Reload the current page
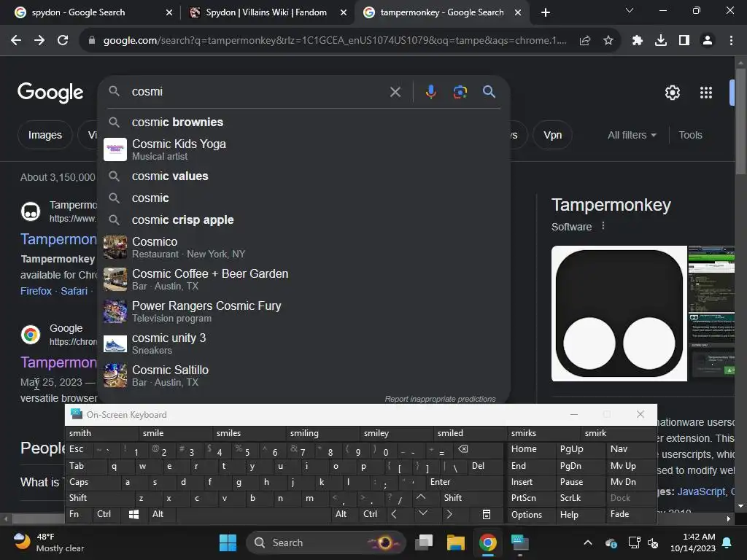 pos(63,41)
